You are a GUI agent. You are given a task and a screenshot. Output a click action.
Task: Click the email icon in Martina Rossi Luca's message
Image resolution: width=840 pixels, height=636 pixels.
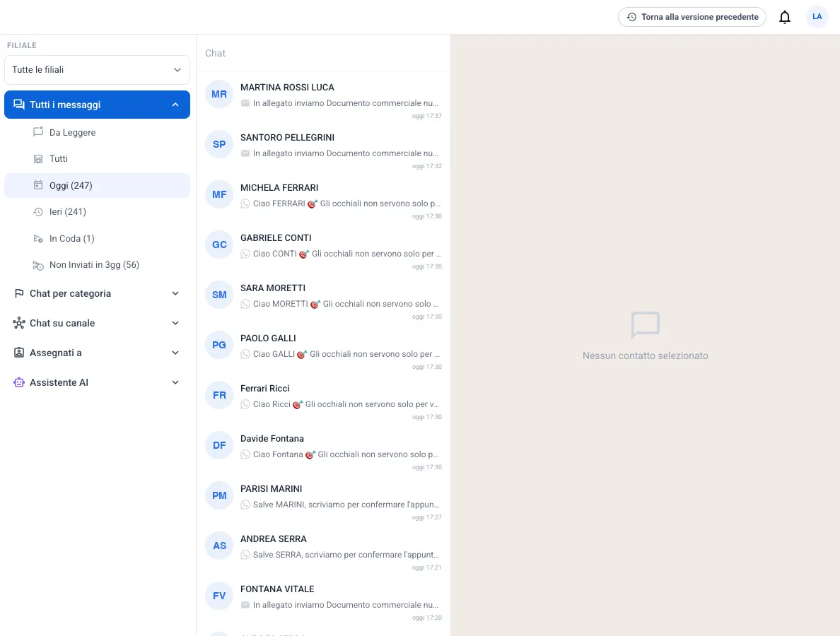pyautogui.click(x=245, y=103)
